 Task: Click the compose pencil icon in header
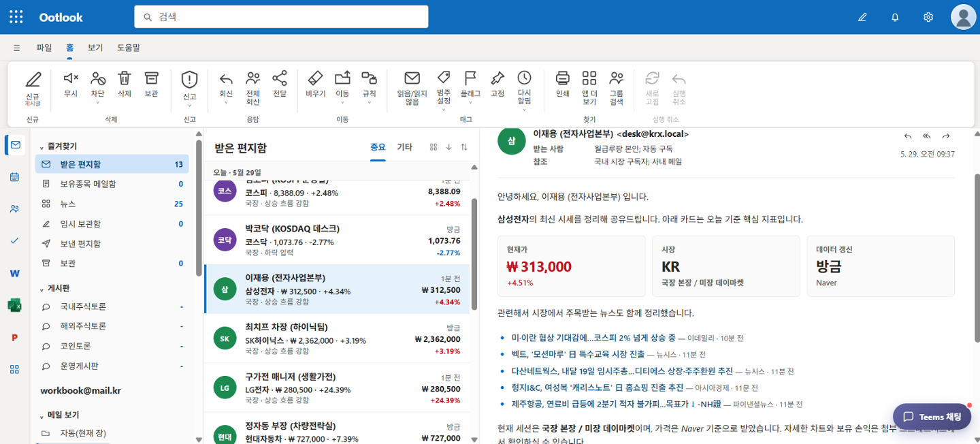click(862, 17)
